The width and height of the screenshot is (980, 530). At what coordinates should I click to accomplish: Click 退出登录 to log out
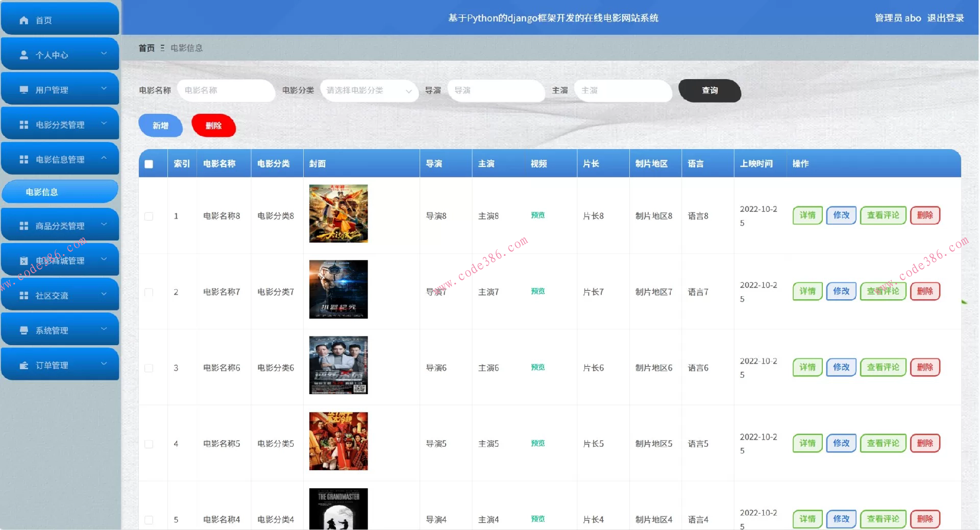tap(947, 18)
